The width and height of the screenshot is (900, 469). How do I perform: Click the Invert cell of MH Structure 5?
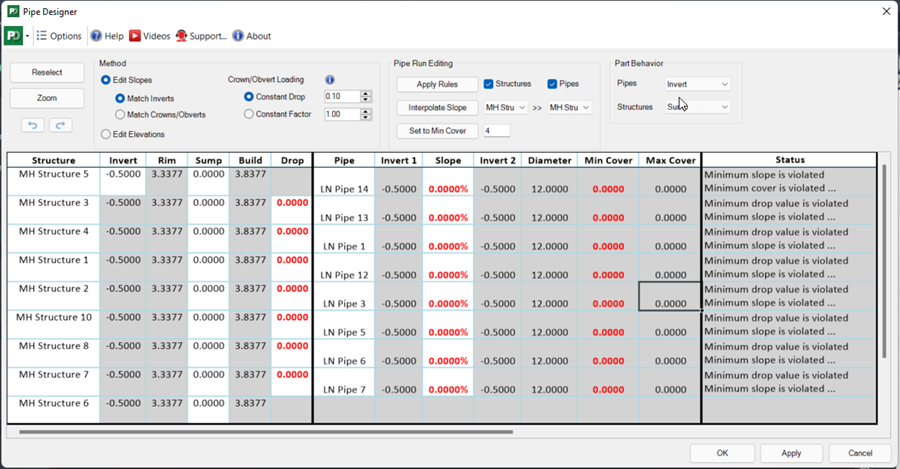[x=123, y=181]
